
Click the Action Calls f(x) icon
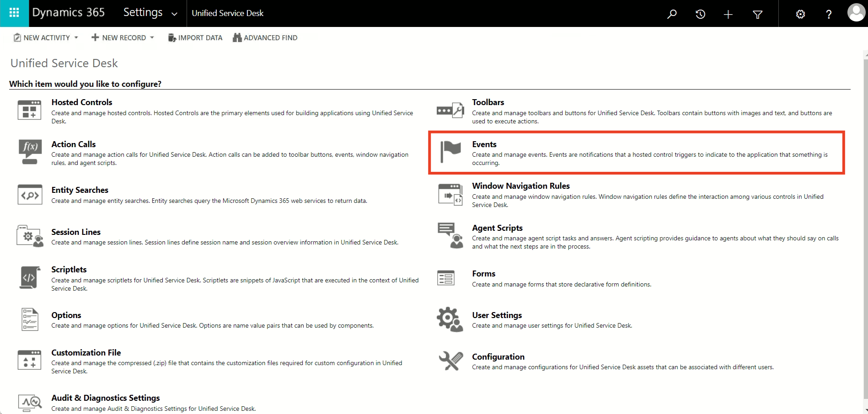click(x=30, y=152)
